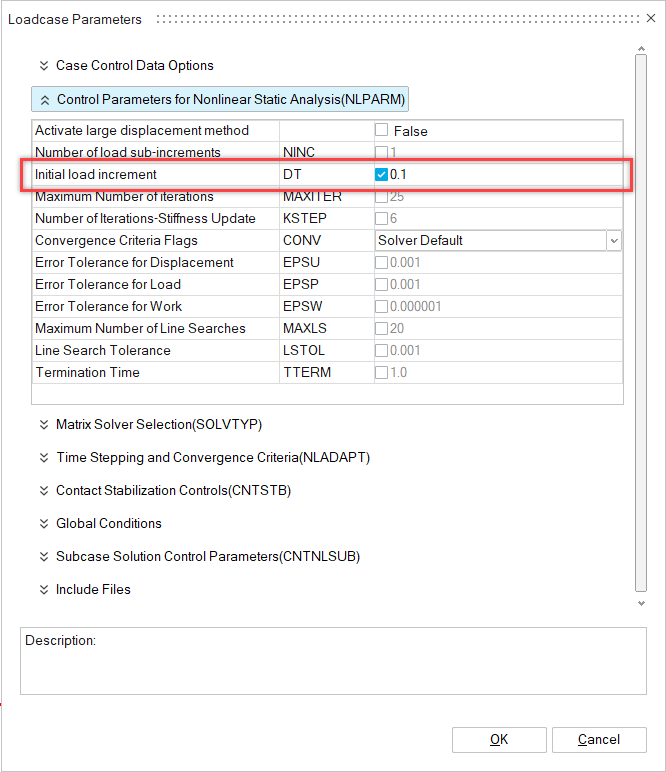
Task: Enable the NINC load sub-increments checkbox
Action: point(382,152)
